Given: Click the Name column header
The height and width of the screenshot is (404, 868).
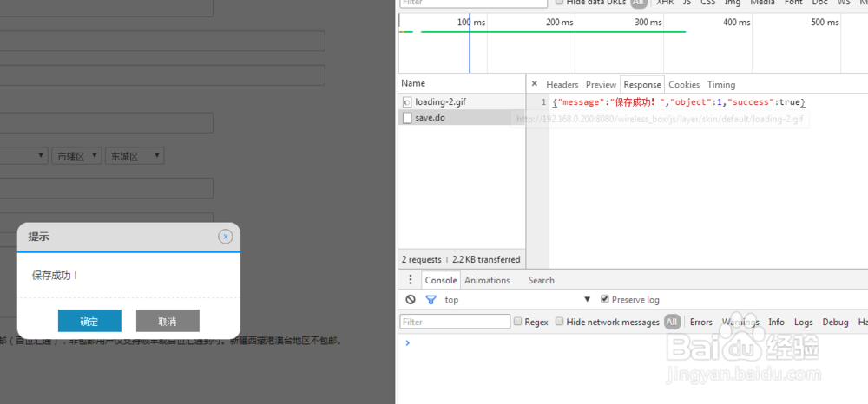Looking at the screenshot, I should coord(462,83).
